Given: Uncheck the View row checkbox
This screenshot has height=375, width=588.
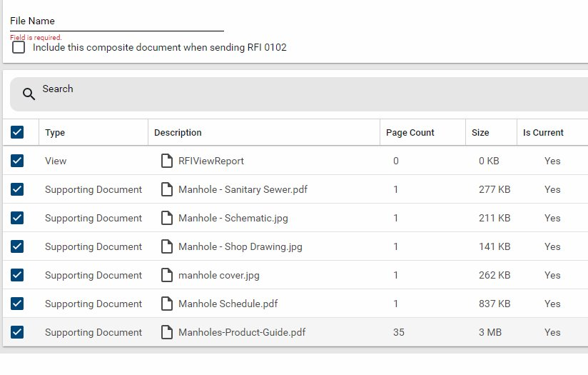Looking at the screenshot, I should click(17, 161).
